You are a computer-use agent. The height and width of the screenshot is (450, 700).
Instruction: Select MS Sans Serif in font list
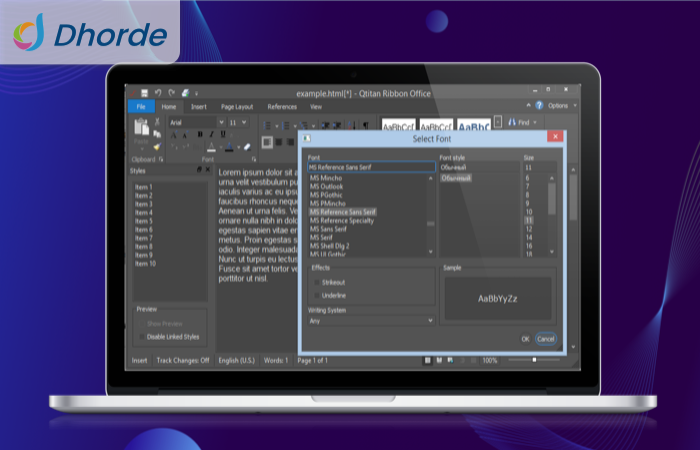tap(329, 229)
